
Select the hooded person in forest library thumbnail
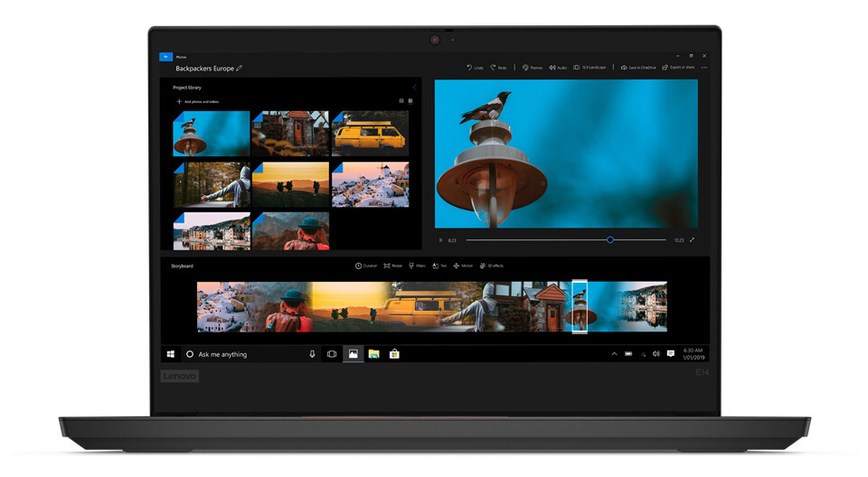point(212,185)
